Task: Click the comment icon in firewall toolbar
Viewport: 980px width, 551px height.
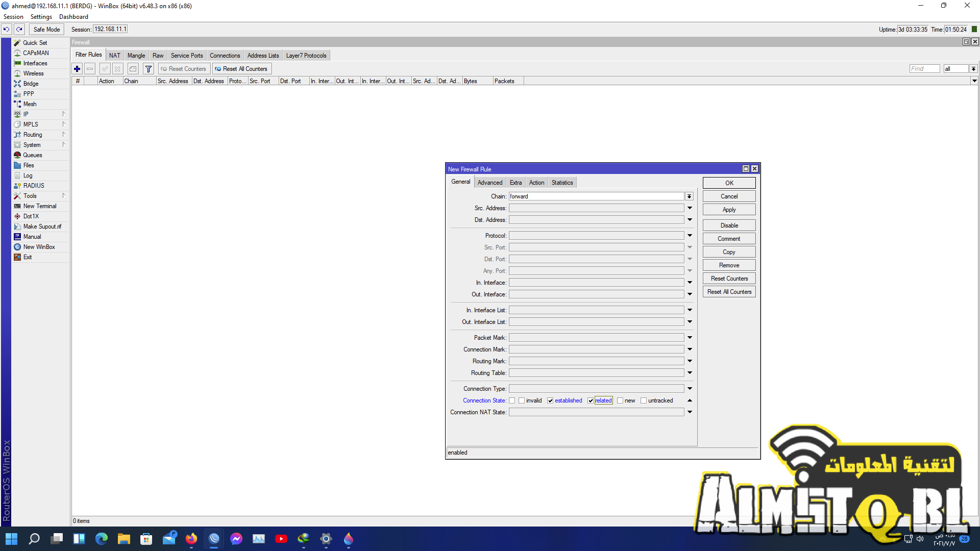Action: (x=133, y=69)
